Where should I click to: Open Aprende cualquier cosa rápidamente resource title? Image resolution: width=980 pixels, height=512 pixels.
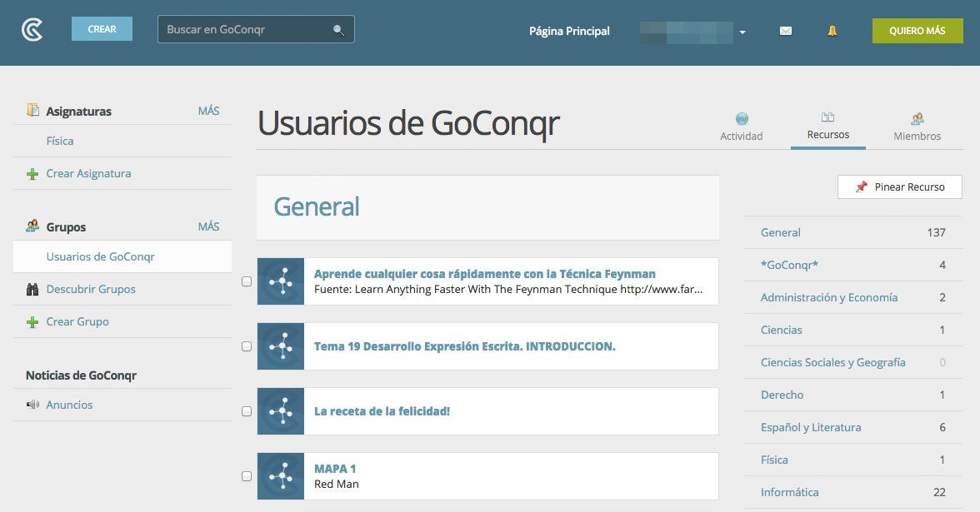484,273
